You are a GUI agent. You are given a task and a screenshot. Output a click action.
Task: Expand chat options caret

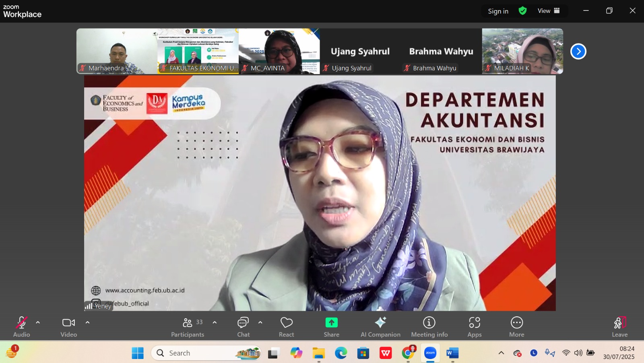[260, 322]
